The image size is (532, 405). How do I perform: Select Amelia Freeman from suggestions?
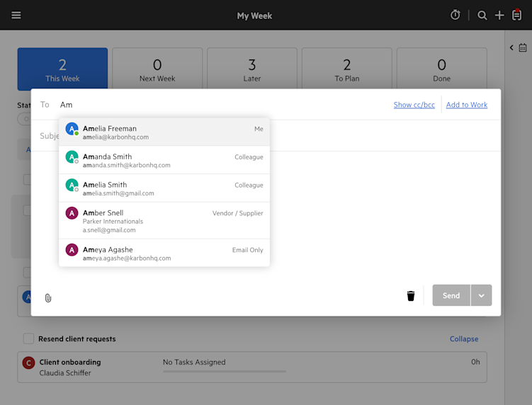click(164, 132)
